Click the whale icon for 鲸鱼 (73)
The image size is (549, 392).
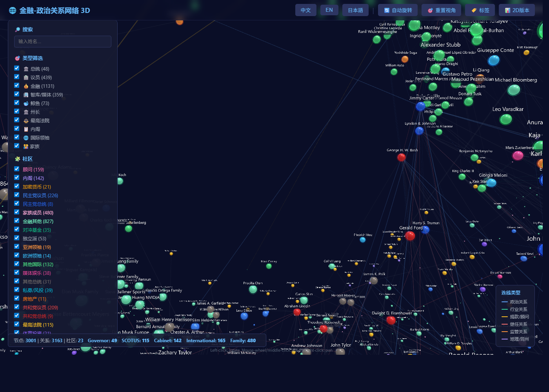click(26, 103)
